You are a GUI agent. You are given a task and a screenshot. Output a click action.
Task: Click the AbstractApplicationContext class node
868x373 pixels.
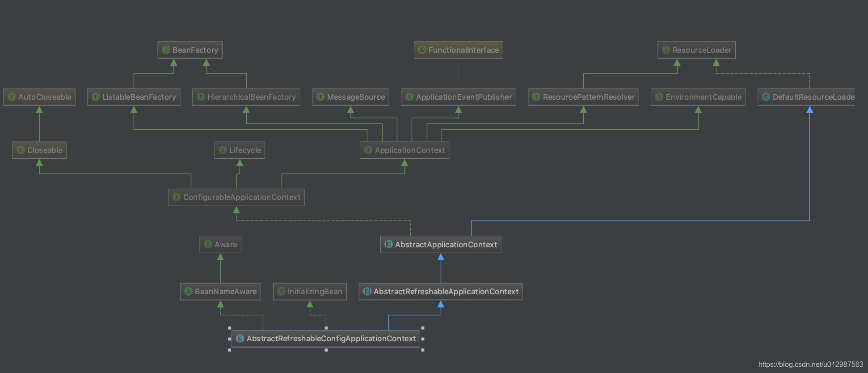click(441, 245)
